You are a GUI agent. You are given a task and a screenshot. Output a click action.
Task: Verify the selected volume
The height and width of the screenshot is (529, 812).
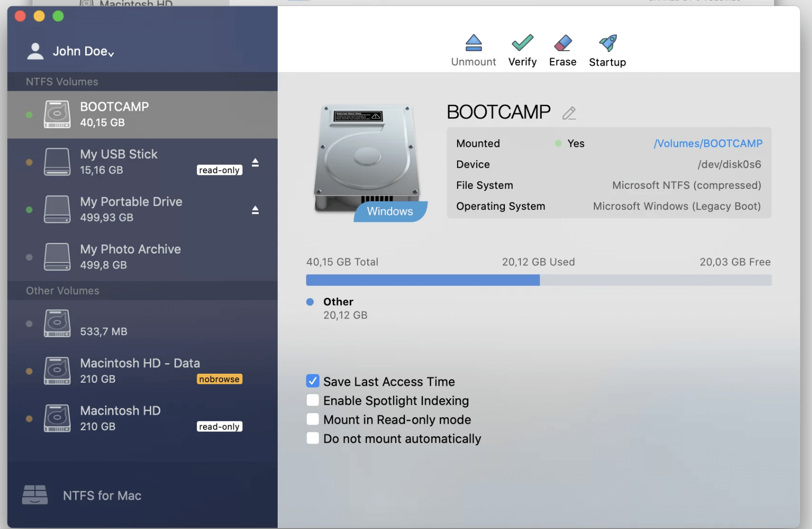point(522,50)
